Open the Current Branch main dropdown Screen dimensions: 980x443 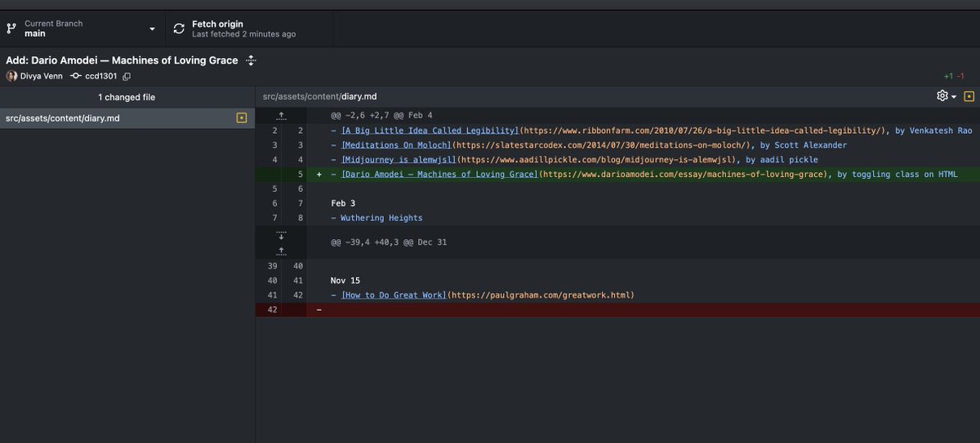tap(82, 29)
